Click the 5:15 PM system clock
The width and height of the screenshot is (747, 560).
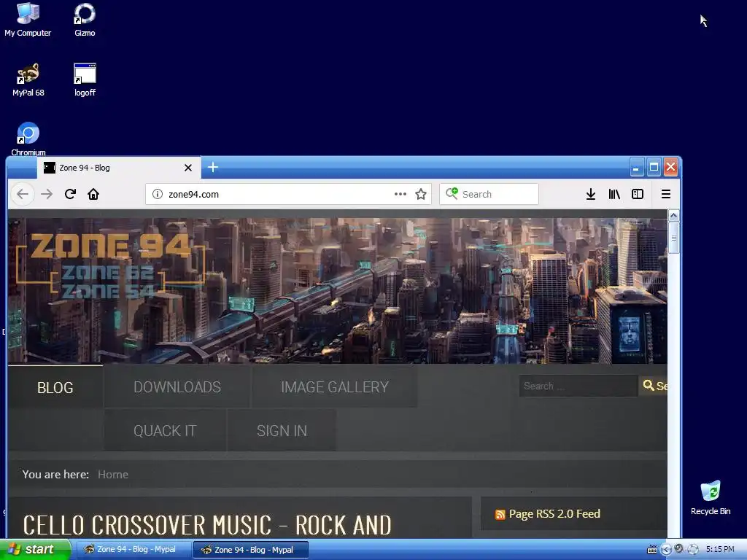click(720, 549)
